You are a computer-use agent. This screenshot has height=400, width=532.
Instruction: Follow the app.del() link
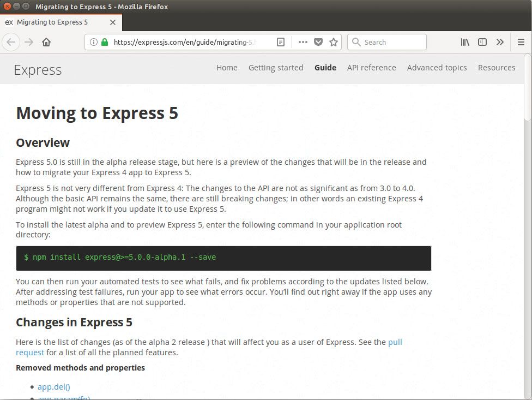tap(53, 386)
